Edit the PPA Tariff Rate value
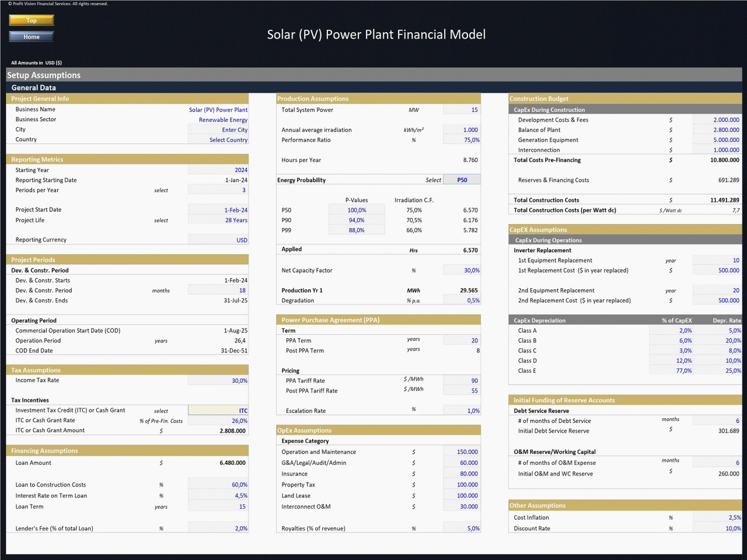The height and width of the screenshot is (560, 747). tap(462, 380)
